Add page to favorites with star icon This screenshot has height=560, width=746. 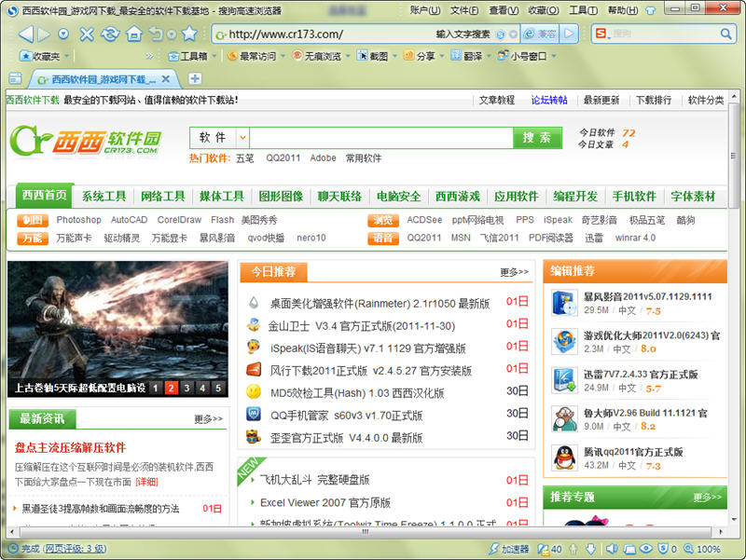(189, 34)
